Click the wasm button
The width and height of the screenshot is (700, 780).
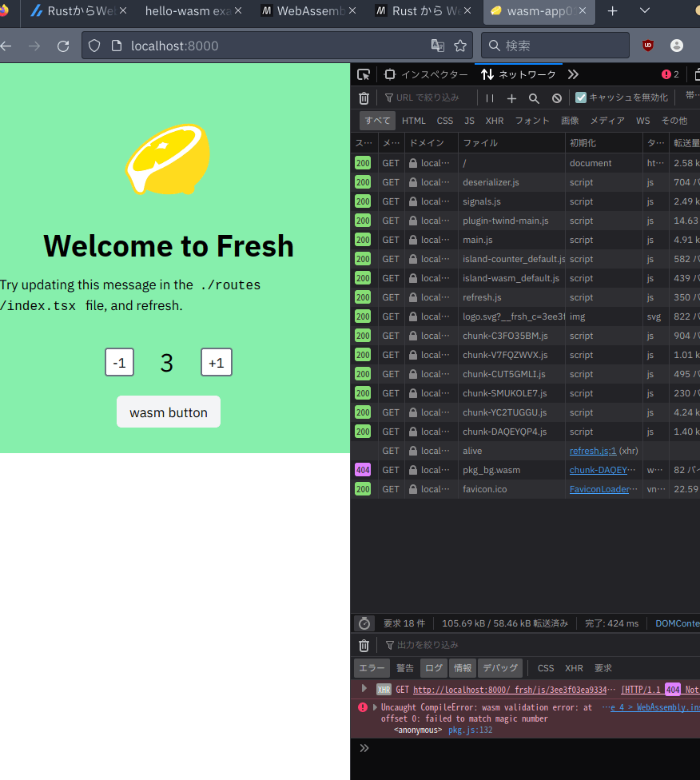pos(169,412)
